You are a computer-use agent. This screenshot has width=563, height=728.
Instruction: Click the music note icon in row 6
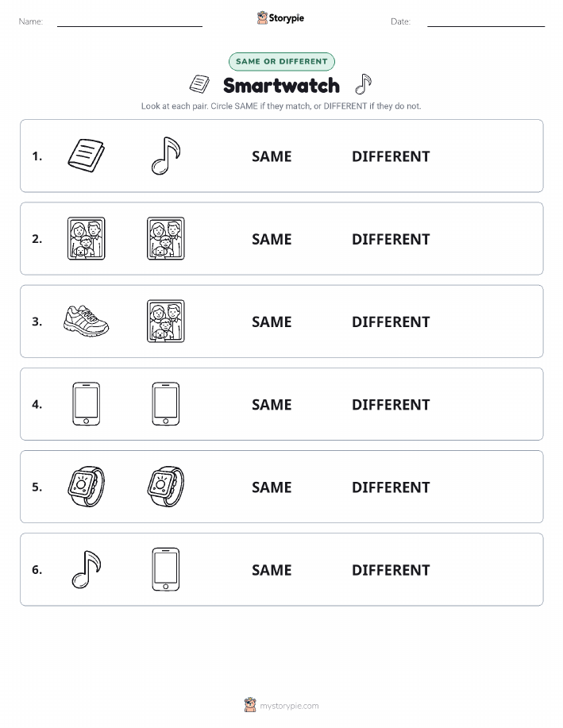86,569
